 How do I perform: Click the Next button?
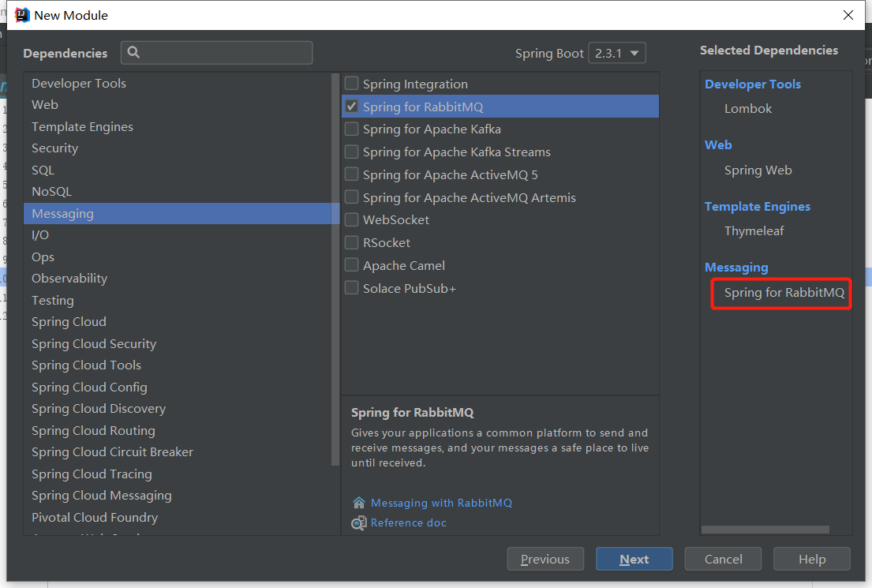point(634,559)
